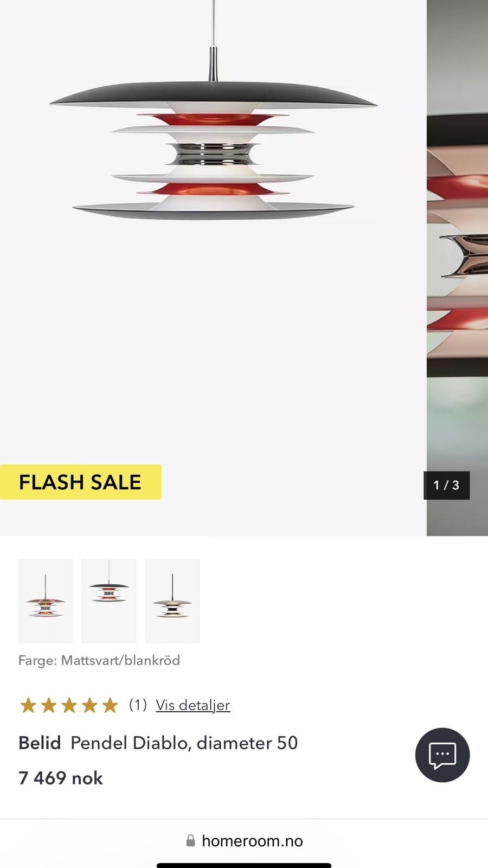Select the matte black and red lamp variant

109,601
